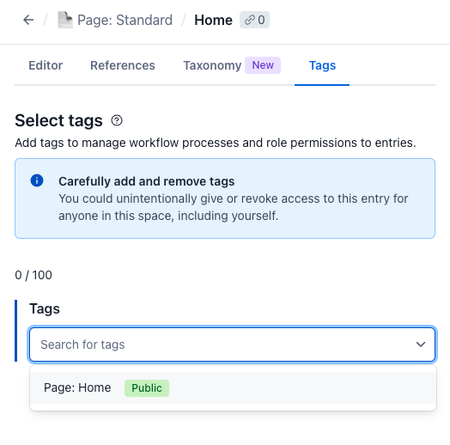Select the Tags tab
The width and height of the screenshot is (450, 445).
click(322, 65)
